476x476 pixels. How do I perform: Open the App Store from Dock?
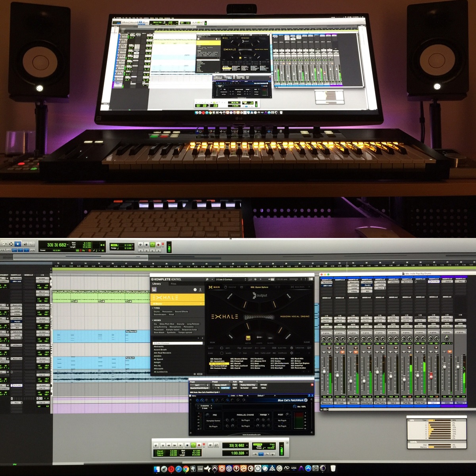308,468
